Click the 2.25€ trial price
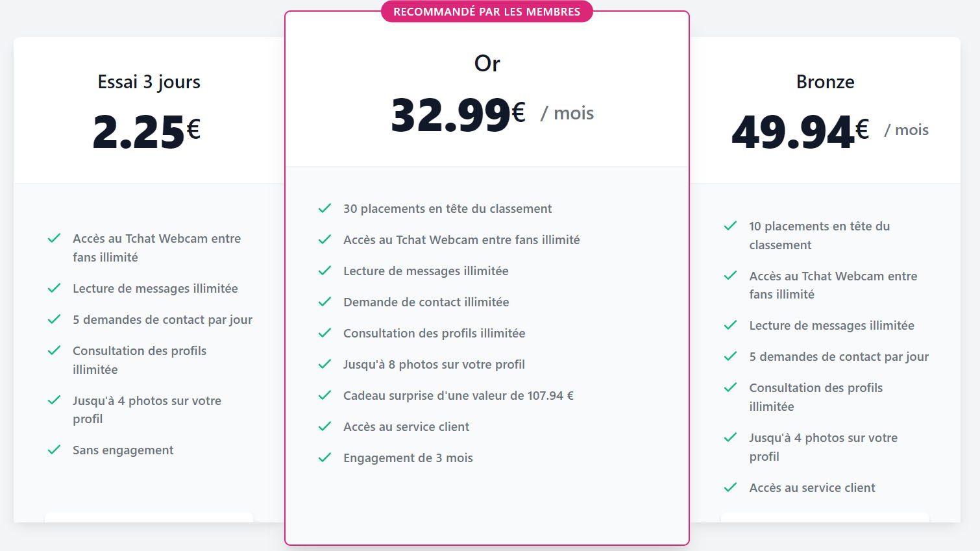Viewport: 980px width, 551px height. pyautogui.click(x=147, y=132)
